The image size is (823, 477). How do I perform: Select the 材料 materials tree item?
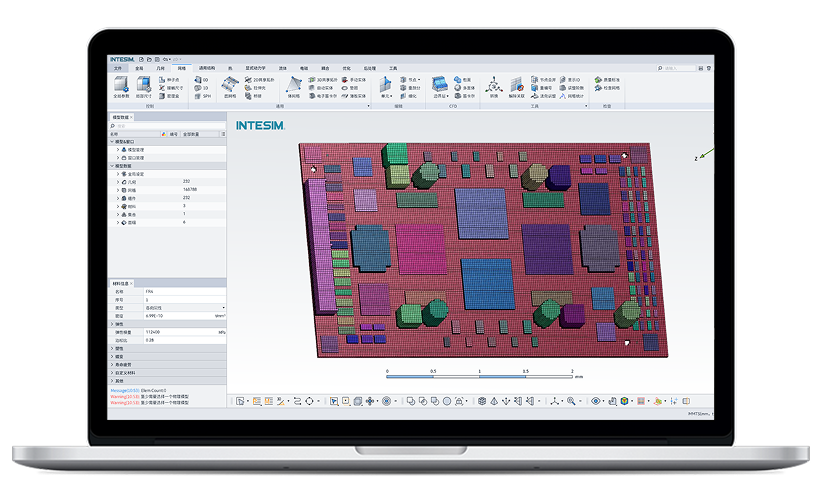pyautogui.click(x=132, y=205)
